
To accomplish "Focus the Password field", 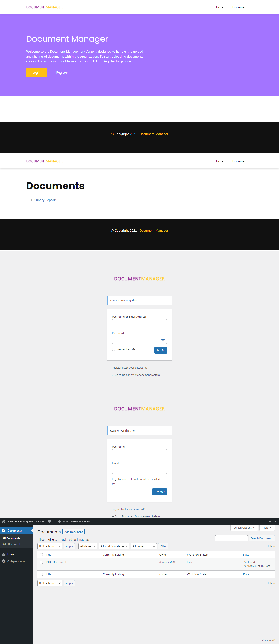I will tap(139, 340).
